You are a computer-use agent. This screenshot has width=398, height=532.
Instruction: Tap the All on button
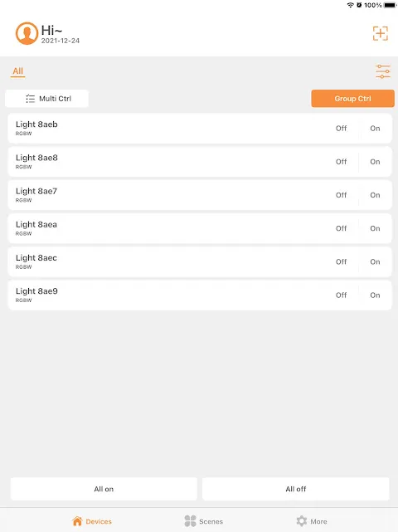coord(104,489)
